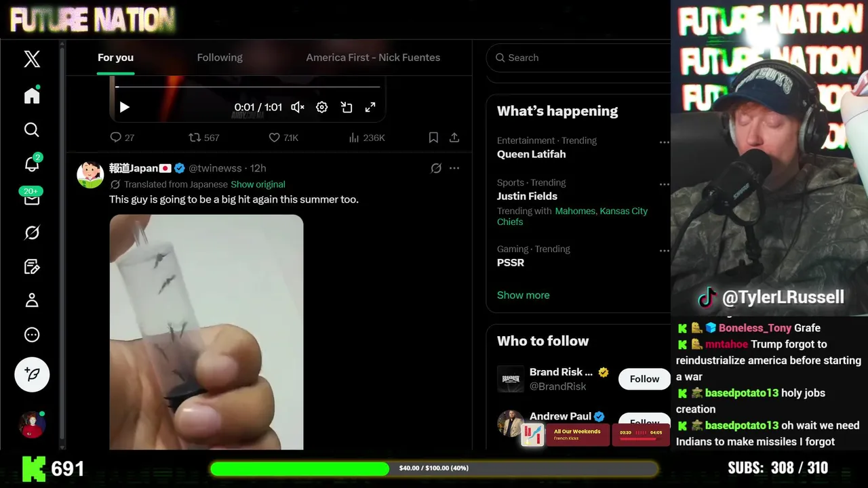Open the 報道Japan display name
This screenshot has width=868, height=488.
140,168
